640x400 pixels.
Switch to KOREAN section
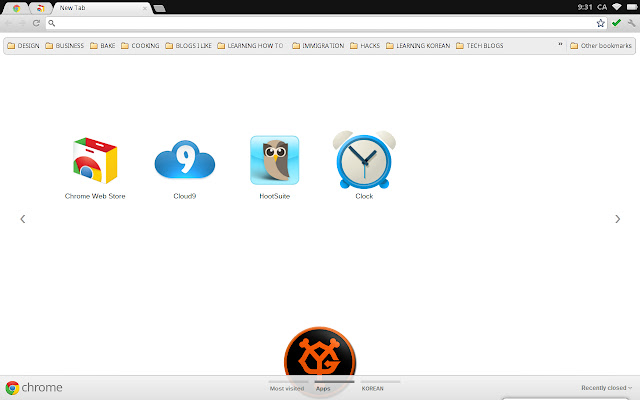[373, 389]
